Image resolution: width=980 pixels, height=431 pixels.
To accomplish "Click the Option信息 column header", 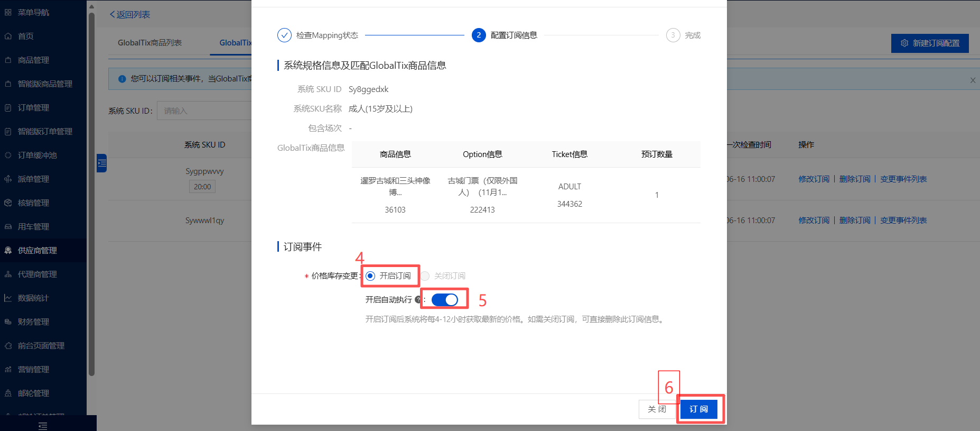I will tap(482, 154).
